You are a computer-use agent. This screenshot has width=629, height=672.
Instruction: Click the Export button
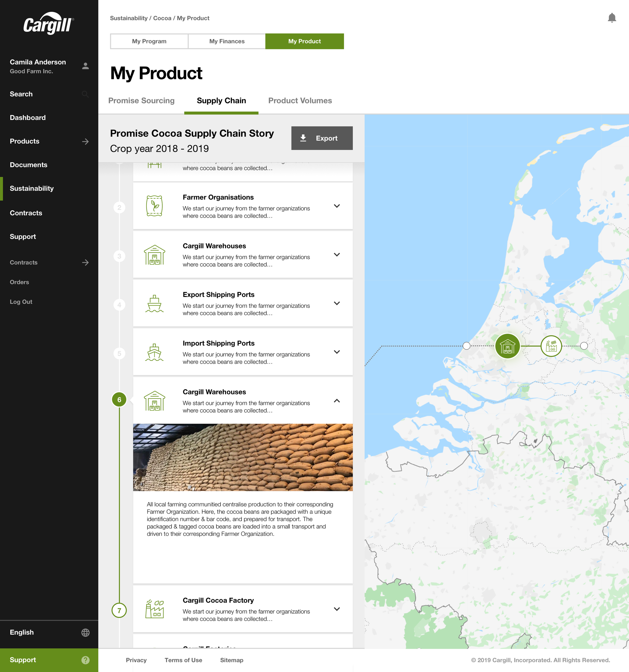[x=322, y=138]
